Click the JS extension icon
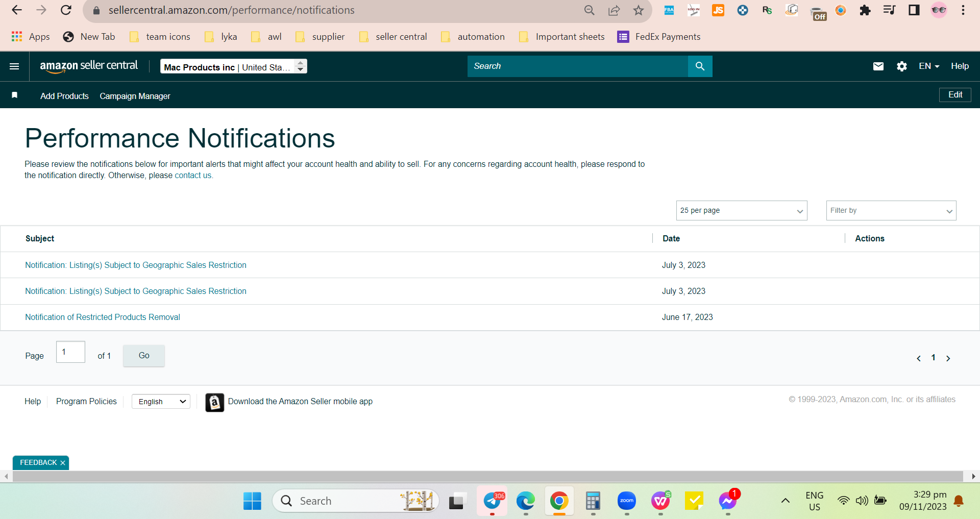This screenshot has width=980, height=519. [x=718, y=10]
